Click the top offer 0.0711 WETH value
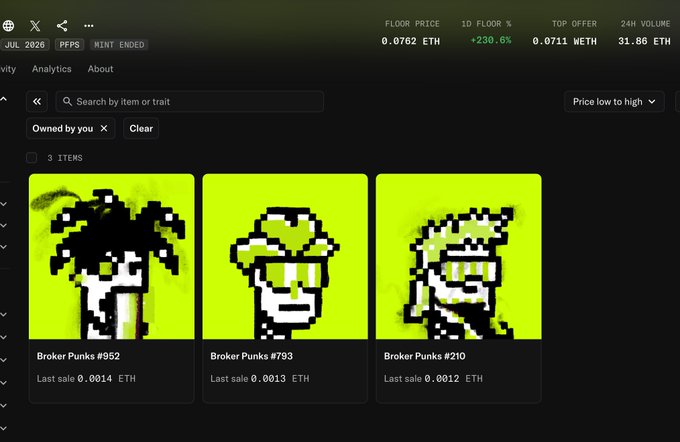The height and width of the screenshot is (442, 680). (564, 41)
